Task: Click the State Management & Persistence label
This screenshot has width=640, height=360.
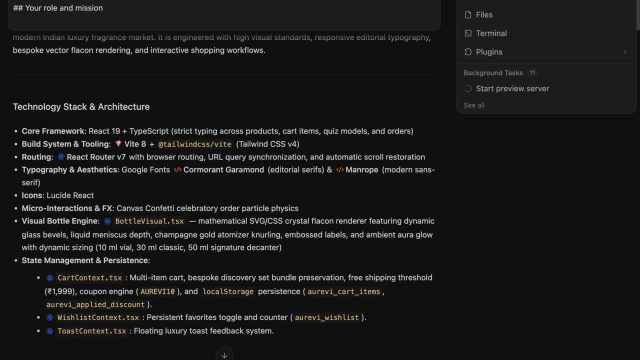Action: 86,260
